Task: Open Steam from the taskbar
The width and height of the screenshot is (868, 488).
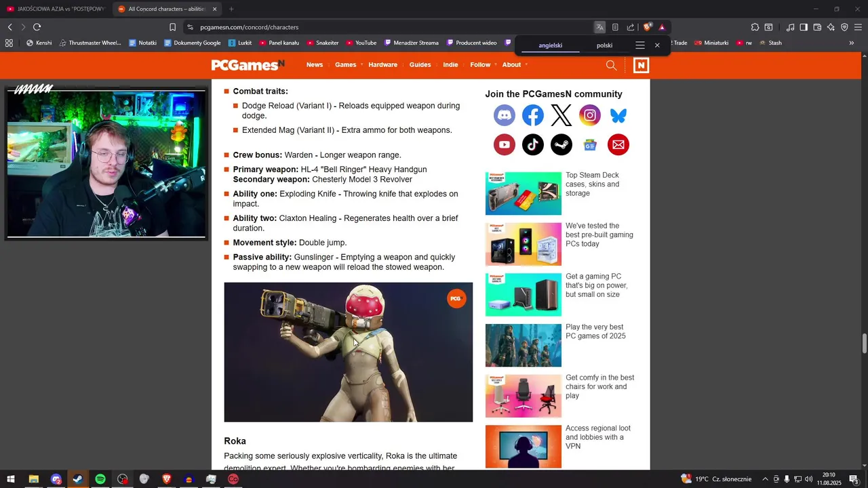Action: click(x=78, y=479)
